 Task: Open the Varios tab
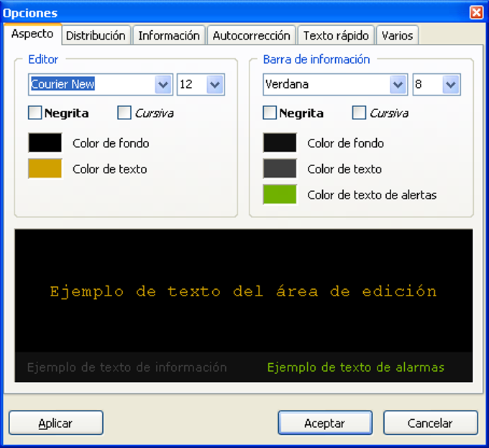(397, 35)
